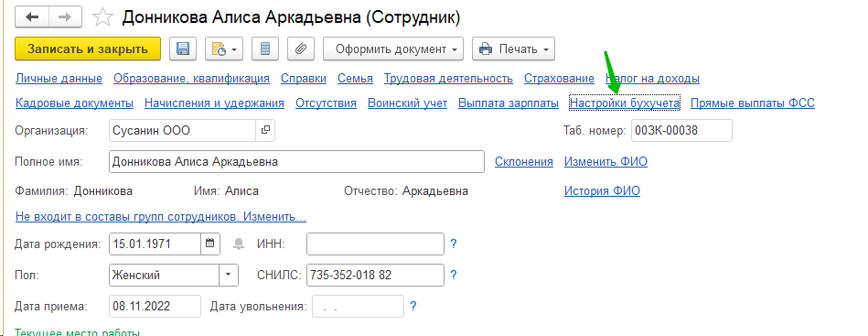868x336 pixels.
Task: Open Кадровые документы link
Action: (74, 103)
